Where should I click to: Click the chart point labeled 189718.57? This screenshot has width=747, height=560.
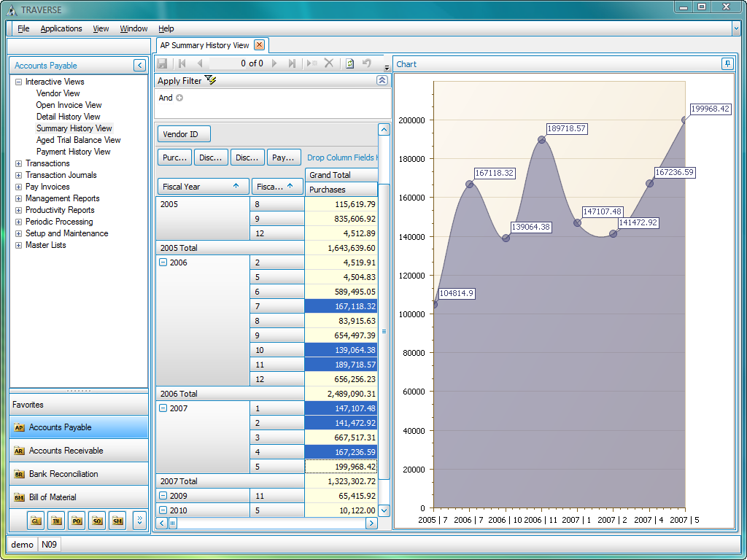[542, 139]
